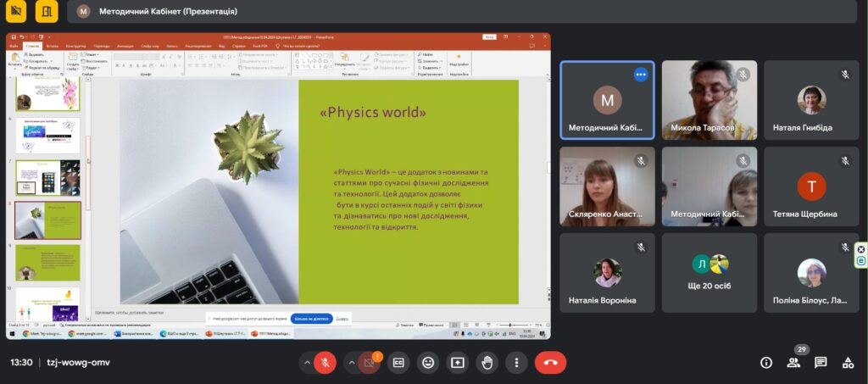Open the activities shapes icon

coord(848,363)
